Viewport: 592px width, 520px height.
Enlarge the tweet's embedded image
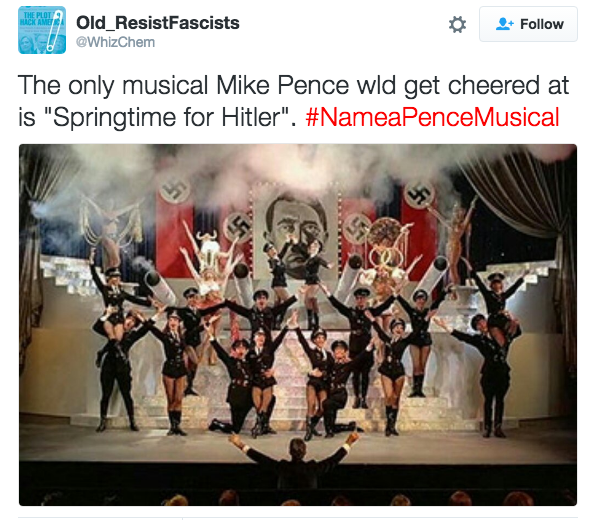click(x=298, y=325)
